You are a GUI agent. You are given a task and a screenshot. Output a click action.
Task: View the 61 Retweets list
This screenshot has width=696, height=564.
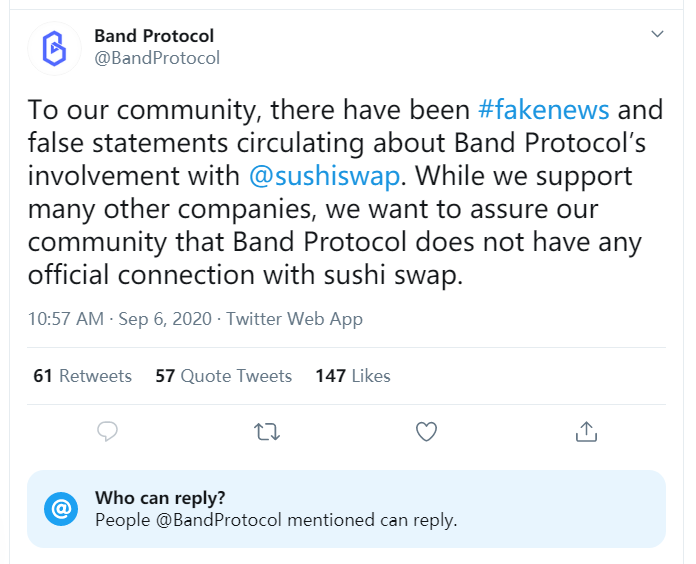click(83, 376)
